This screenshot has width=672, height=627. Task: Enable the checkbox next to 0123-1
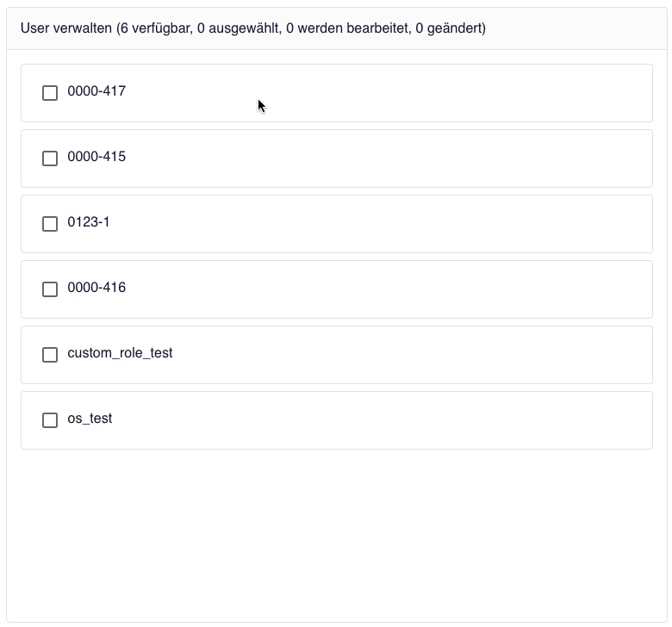[x=50, y=224]
